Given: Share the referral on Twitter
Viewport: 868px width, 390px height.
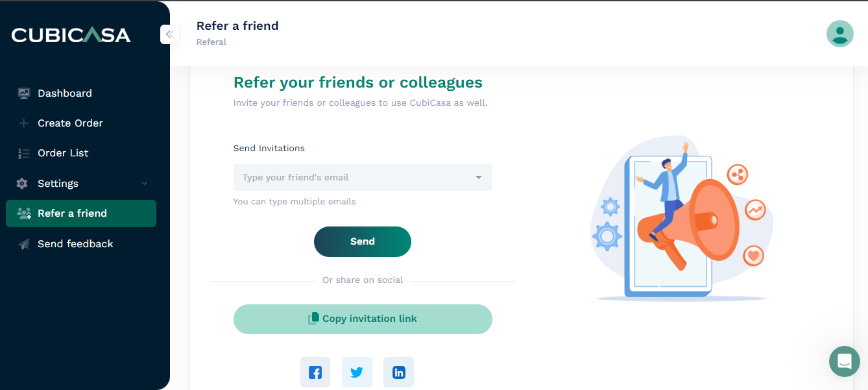Looking at the screenshot, I should point(357,372).
